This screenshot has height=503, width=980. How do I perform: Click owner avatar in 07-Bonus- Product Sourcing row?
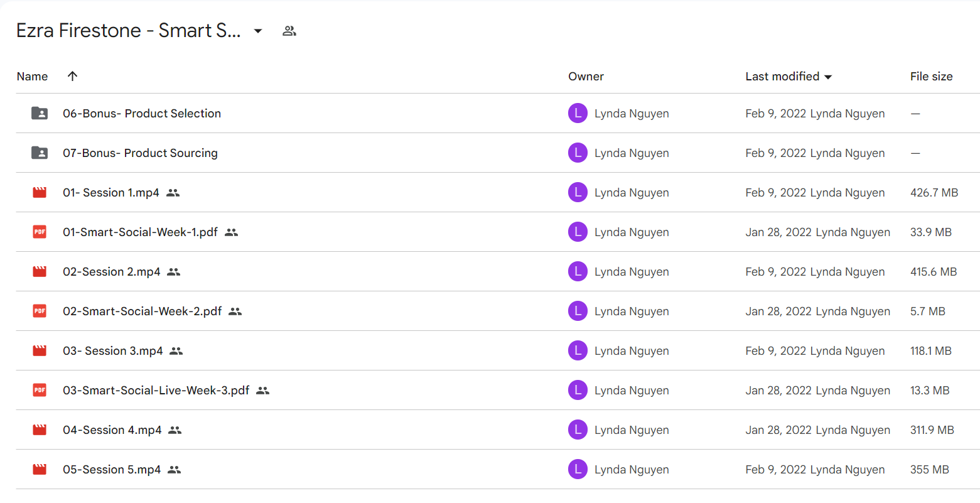[578, 153]
